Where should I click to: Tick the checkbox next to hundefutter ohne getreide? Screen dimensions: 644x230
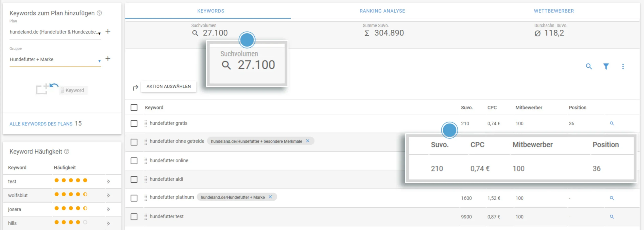click(134, 141)
